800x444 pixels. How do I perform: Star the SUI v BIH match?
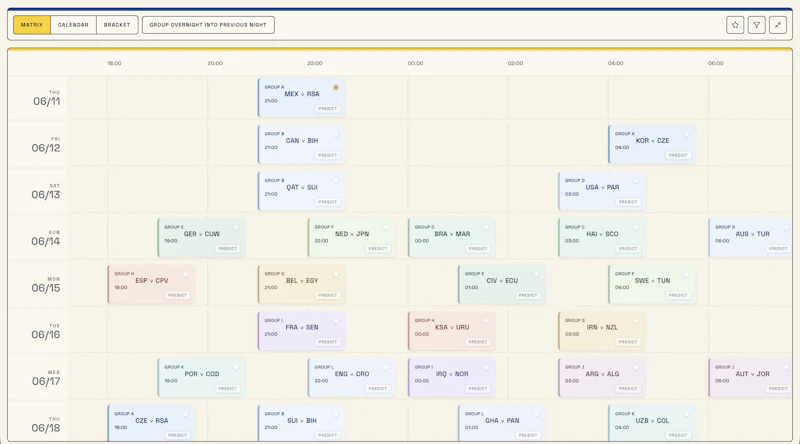pyautogui.click(x=336, y=414)
